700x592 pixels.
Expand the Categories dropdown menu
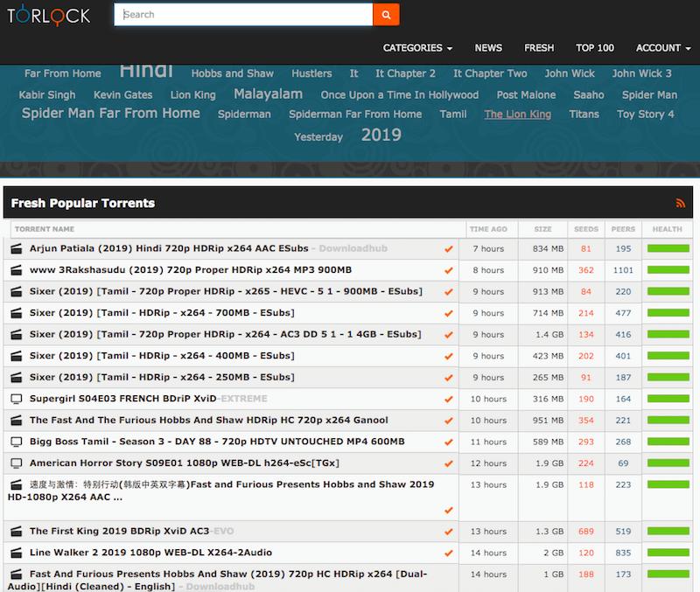(417, 48)
